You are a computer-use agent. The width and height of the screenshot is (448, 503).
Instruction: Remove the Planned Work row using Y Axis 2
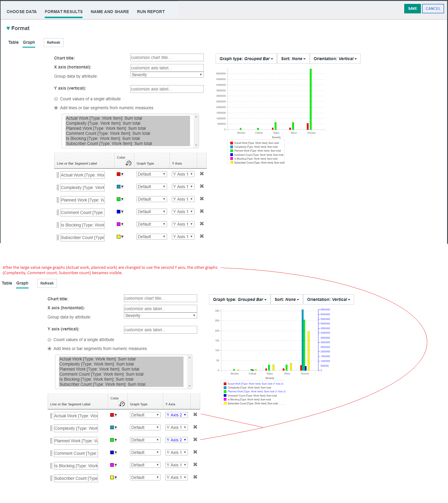(195, 440)
